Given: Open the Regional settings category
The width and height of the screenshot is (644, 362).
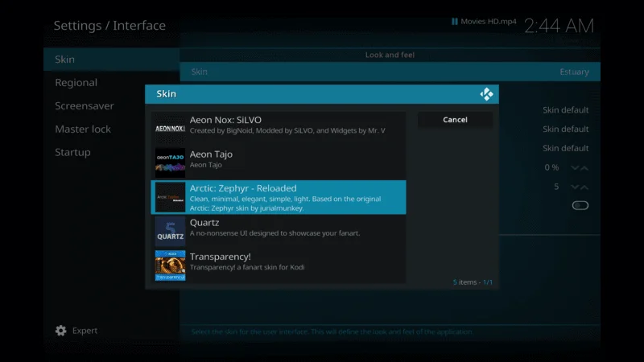Looking at the screenshot, I should tap(111, 83).
